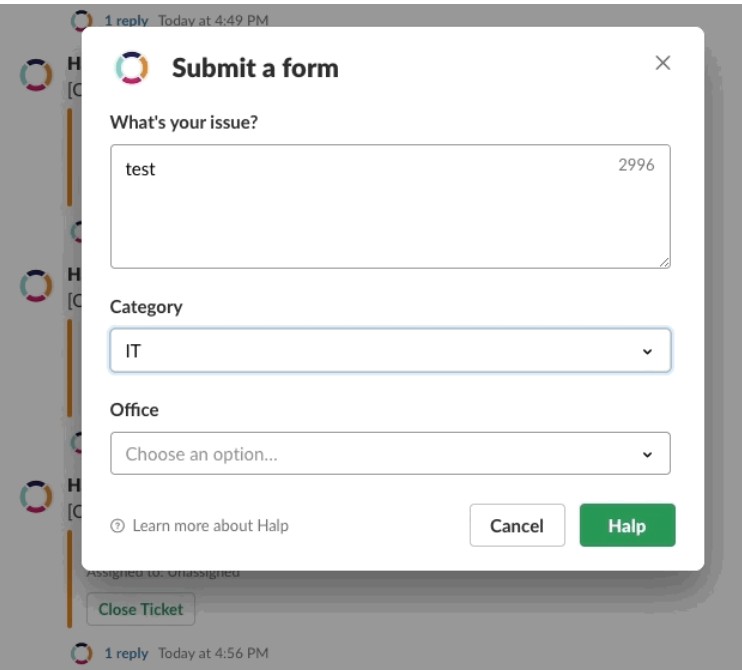The width and height of the screenshot is (742, 670).
Task: Open the 1 reply thread from 4:49 PM
Action: click(x=126, y=20)
